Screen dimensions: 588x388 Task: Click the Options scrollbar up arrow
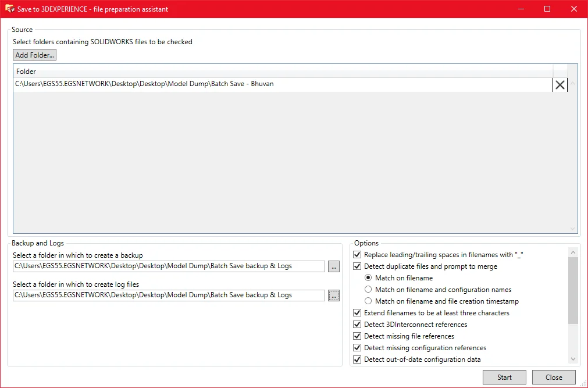[x=573, y=251]
